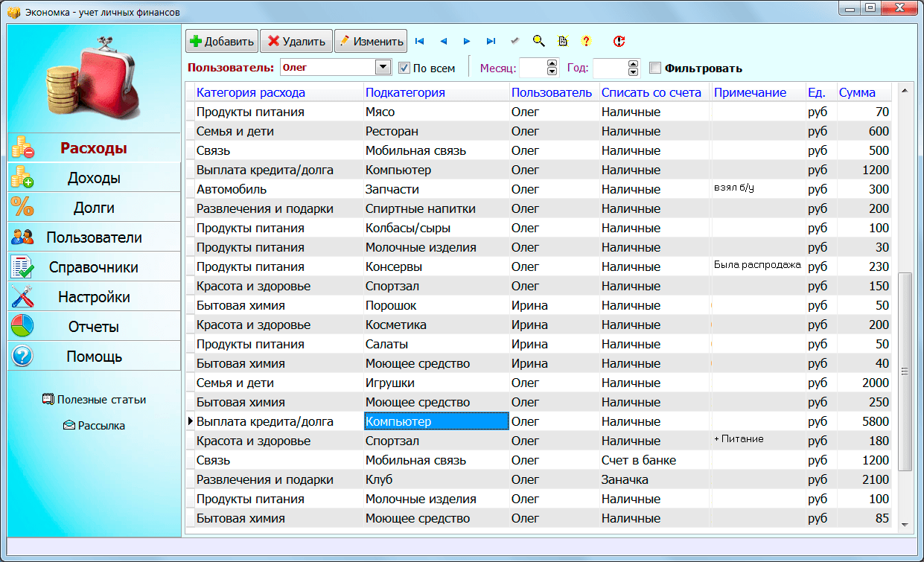The image size is (924, 562).
Task: Go to first record with navigation arrow
Action: (419, 42)
